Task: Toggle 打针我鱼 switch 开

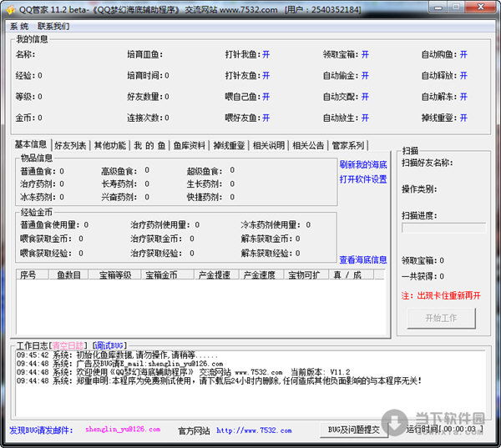Action: click(x=266, y=54)
